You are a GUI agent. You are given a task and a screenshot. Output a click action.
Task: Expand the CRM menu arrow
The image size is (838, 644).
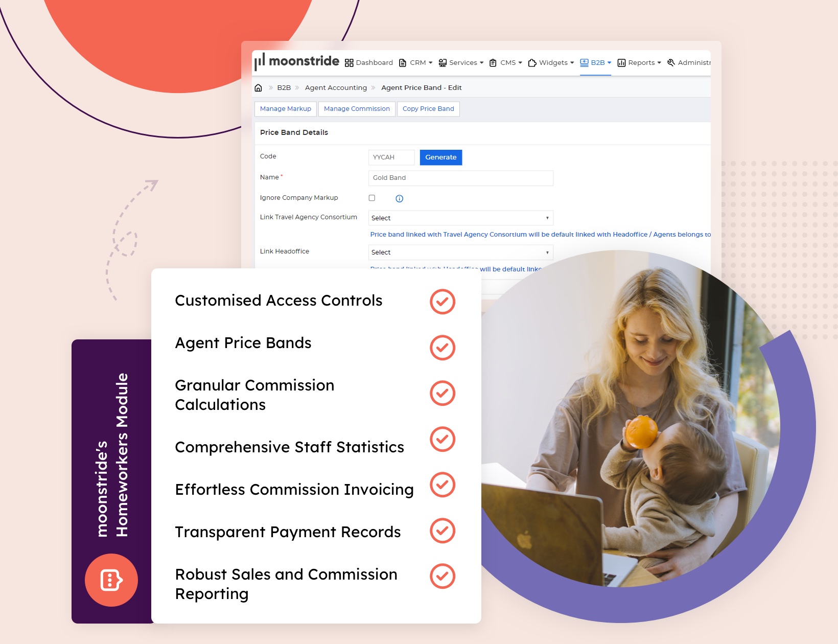point(431,63)
